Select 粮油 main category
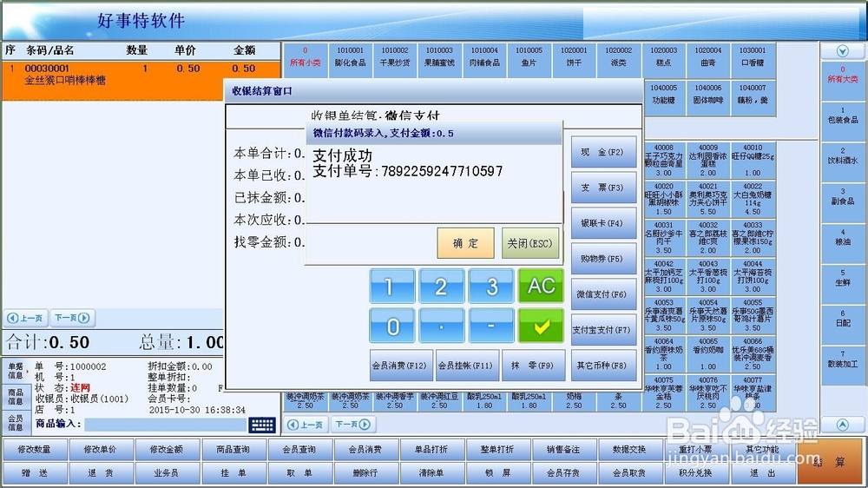 pos(843,243)
